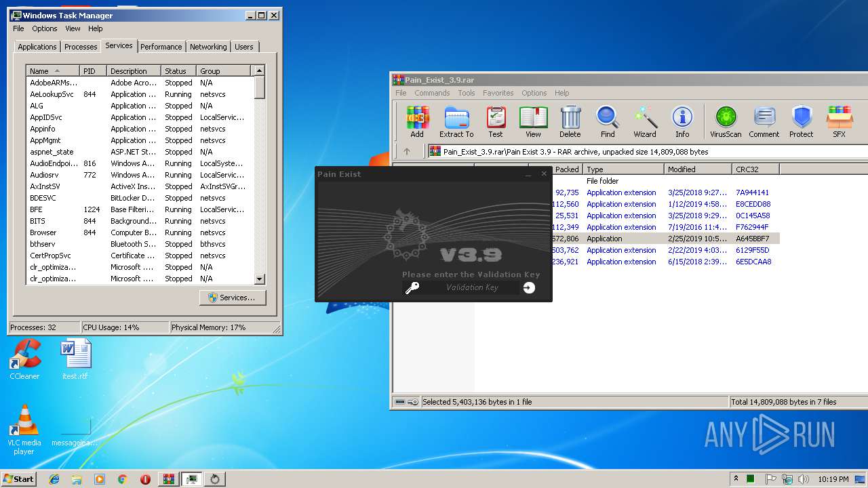Click inside the Validation Key field
This screenshot has width=868, height=488.
472,287
